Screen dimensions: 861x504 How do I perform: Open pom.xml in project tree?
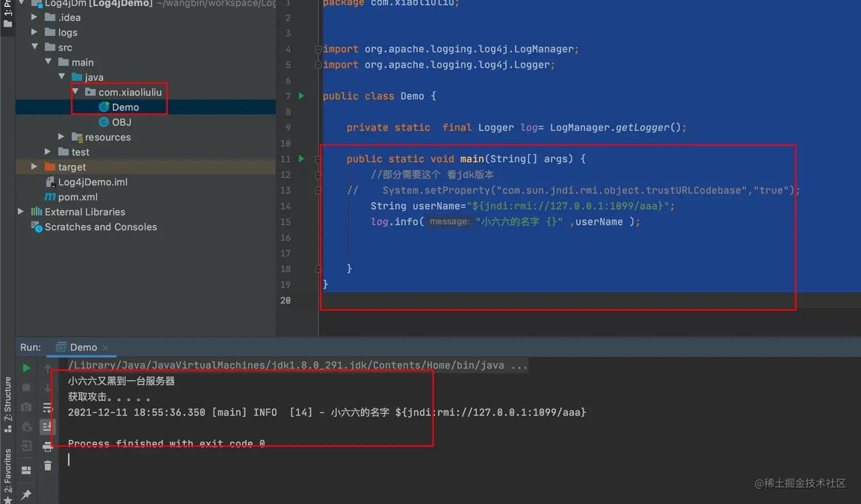point(78,197)
